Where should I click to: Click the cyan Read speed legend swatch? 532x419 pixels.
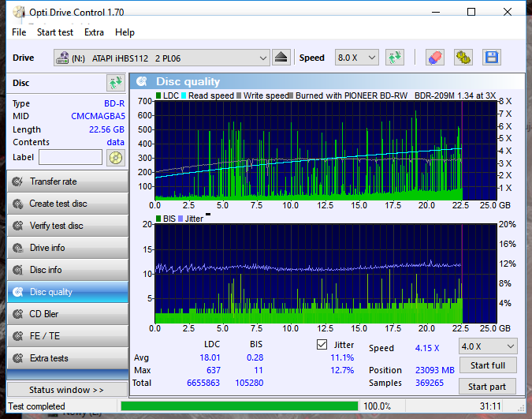(x=184, y=95)
